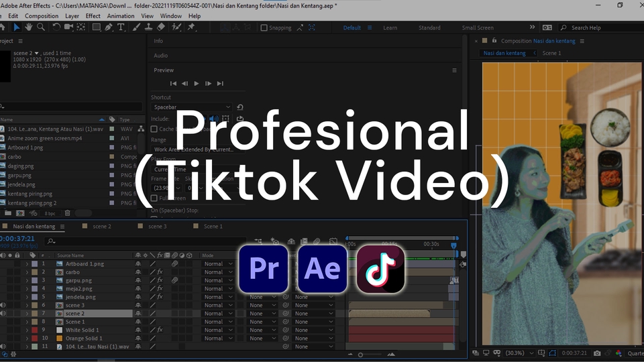Screen dimensions: 644x362
Task: Select the Zoom magnifier tool
Action: pyautogui.click(x=41, y=27)
